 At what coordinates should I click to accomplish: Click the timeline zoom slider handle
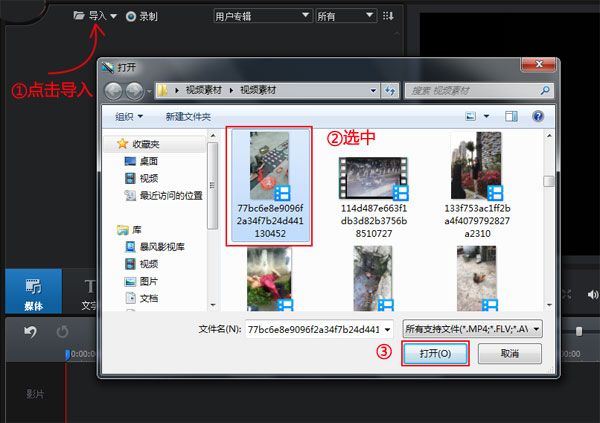[x=579, y=331]
